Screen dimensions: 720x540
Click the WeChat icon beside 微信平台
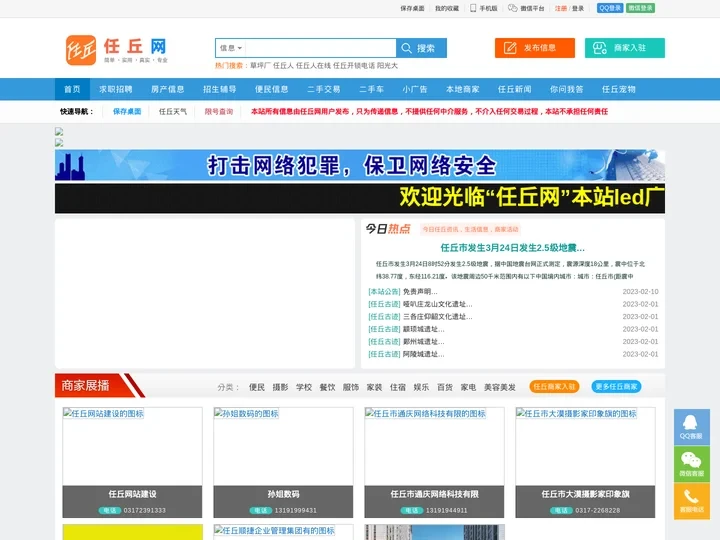click(x=512, y=8)
